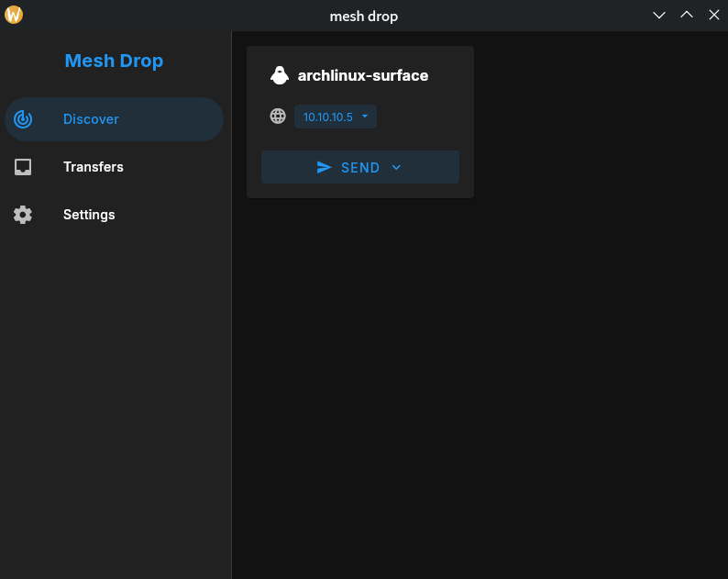728x579 pixels.
Task: Open the 10.10.10.5 IP address dropdown
Action: point(328,117)
